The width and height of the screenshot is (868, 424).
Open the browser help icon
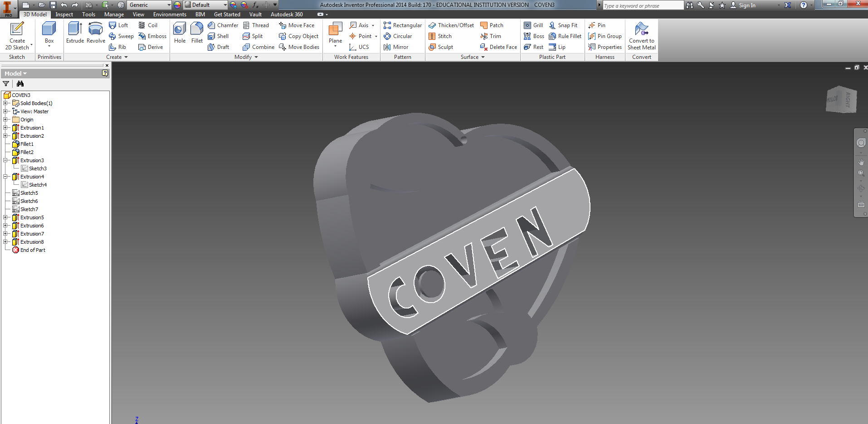pyautogui.click(x=105, y=73)
